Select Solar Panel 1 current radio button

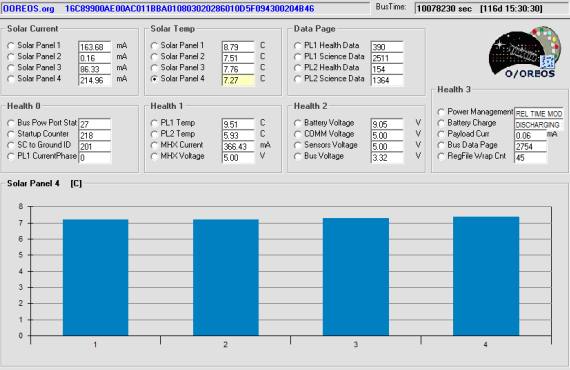click(x=11, y=46)
